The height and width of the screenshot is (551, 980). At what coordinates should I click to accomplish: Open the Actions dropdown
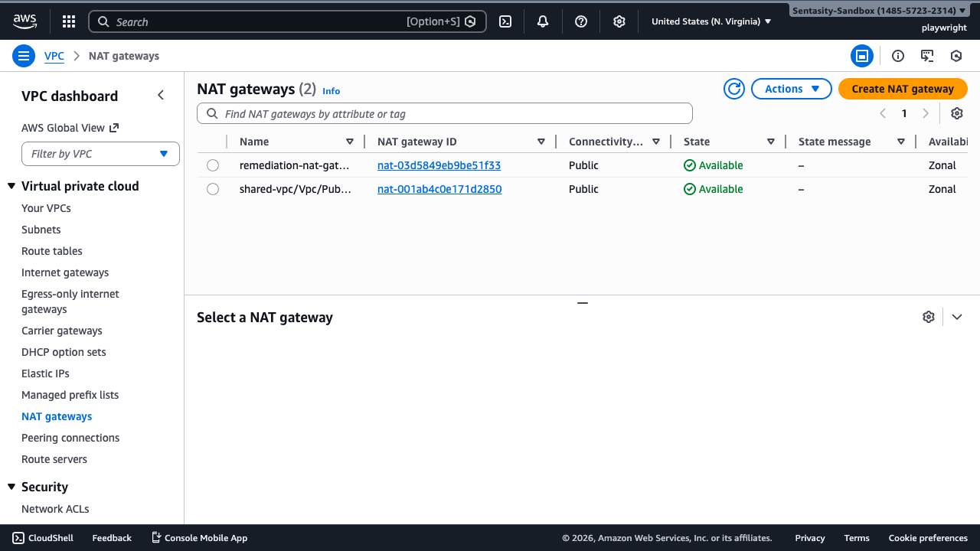(x=791, y=89)
